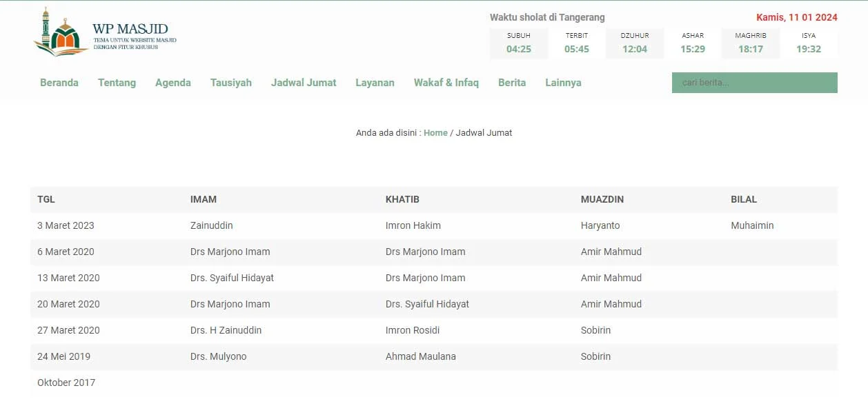Select the Haryanto muazdin cell
Image resolution: width=868 pixels, height=417 pixels.
[600, 225]
